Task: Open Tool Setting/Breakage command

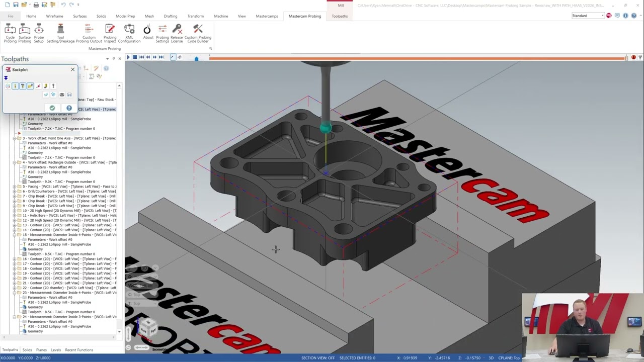Action: pyautogui.click(x=60, y=33)
